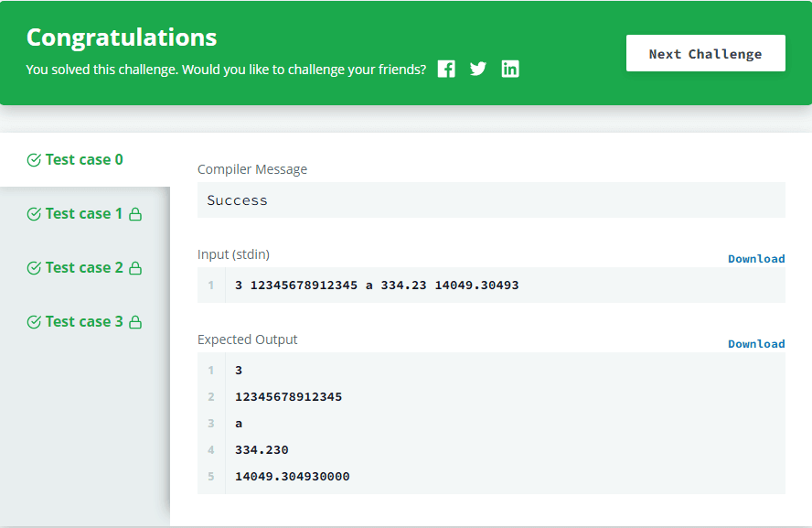Download the Input (stdin) file

756,259
